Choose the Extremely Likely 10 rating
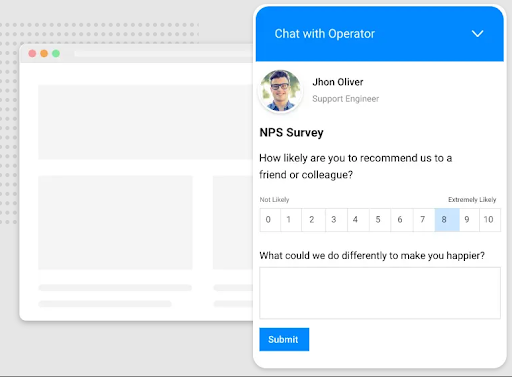This screenshot has height=377, width=512. click(490, 220)
